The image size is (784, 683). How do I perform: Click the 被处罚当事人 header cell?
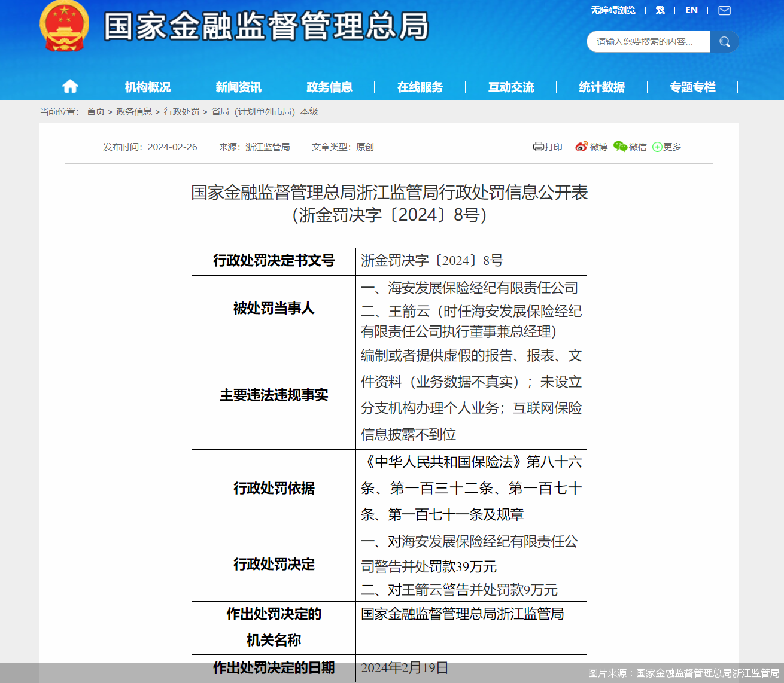(x=274, y=309)
